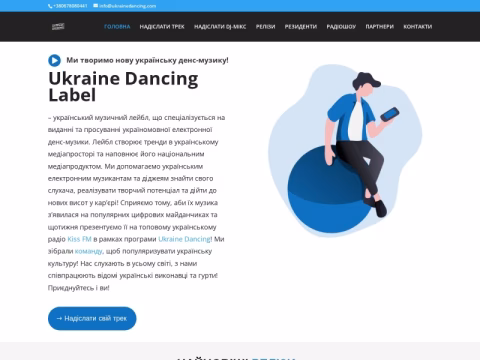Click the blue play icon beside the tagline
Viewport: 480px width, 360px height.
54,60
